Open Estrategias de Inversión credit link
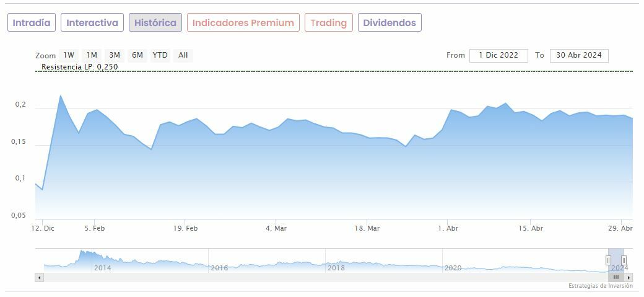This screenshot has height=297, width=644. 601,286
